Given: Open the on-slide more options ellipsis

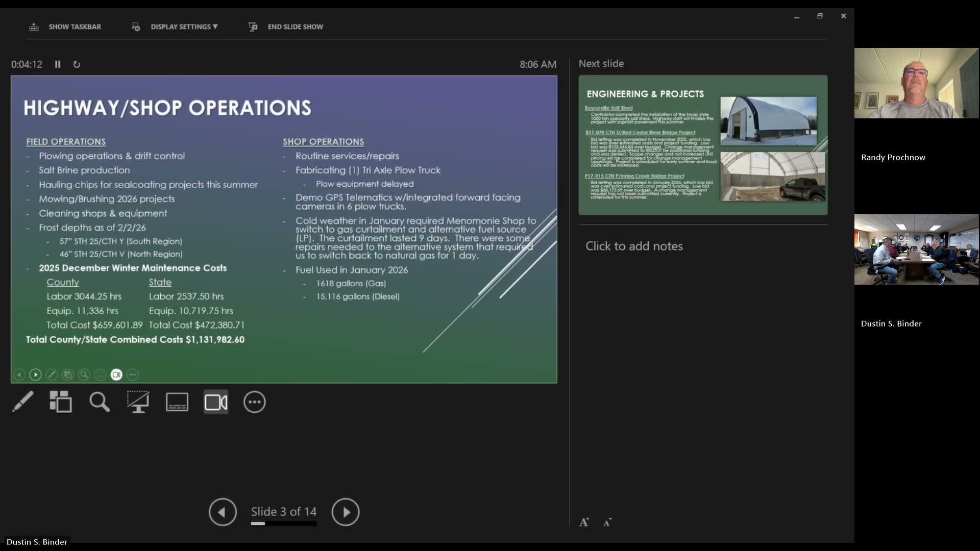Looking at the screenshot, I should tap(133, 374).
